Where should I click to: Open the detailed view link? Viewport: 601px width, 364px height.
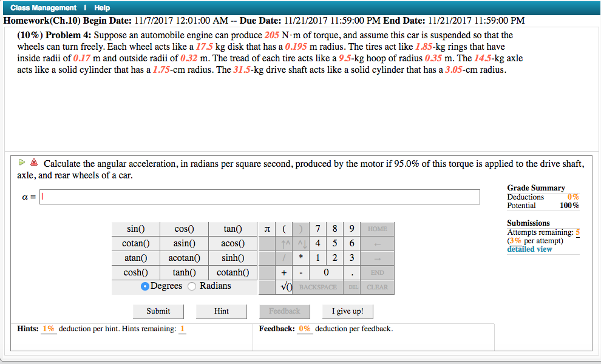[x=529, y=249]
